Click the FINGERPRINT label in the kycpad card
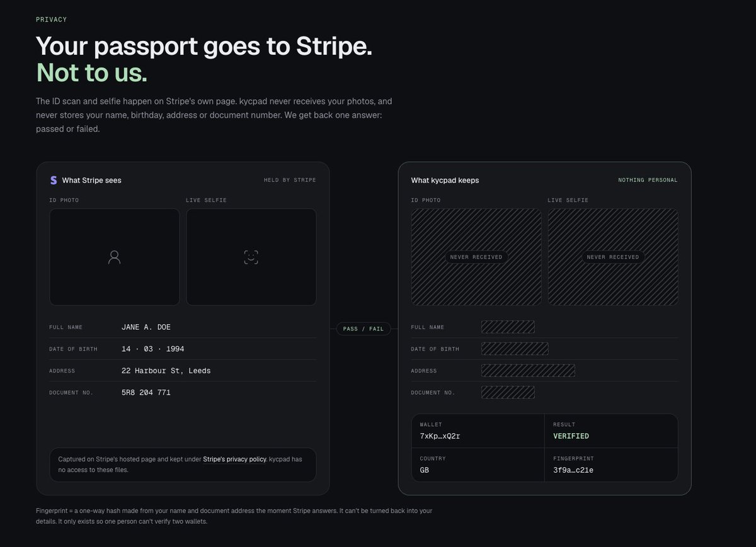The height and width of the screenshot is (547, 756). [573, 459]
